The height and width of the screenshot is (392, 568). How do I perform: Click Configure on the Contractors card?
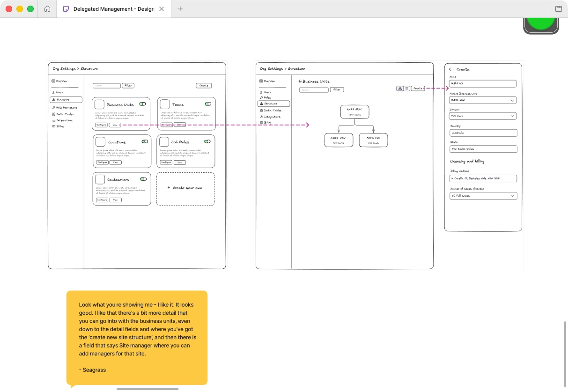tap(102, 200)
